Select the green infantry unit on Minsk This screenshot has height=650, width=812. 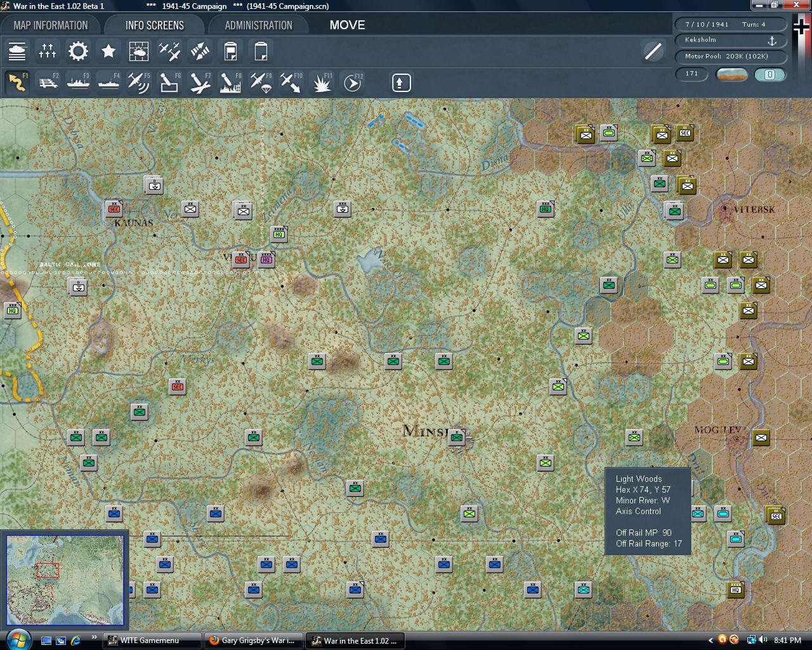point(457,437)
